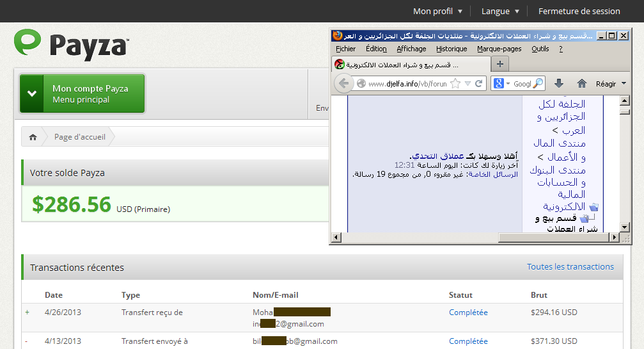Image resolution: width=644 pixels, height=349 pixels.
Task: Click the Google search magnifier icon
Action: (x=538, y=83)
